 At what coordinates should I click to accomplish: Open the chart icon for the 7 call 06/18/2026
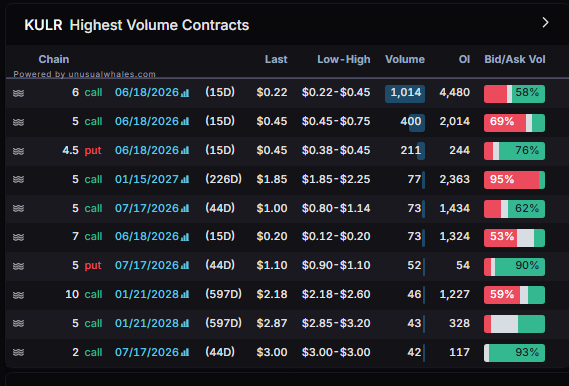point(185,237)
